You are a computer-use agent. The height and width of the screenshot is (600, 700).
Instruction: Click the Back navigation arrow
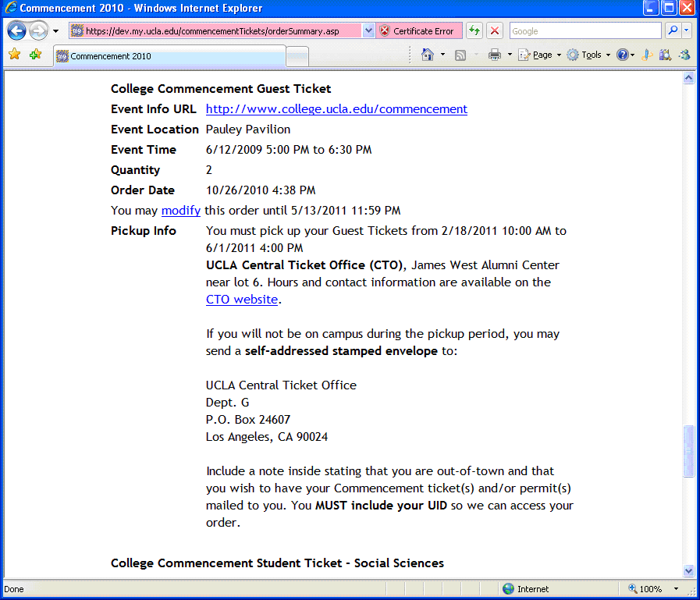point(16,31)
